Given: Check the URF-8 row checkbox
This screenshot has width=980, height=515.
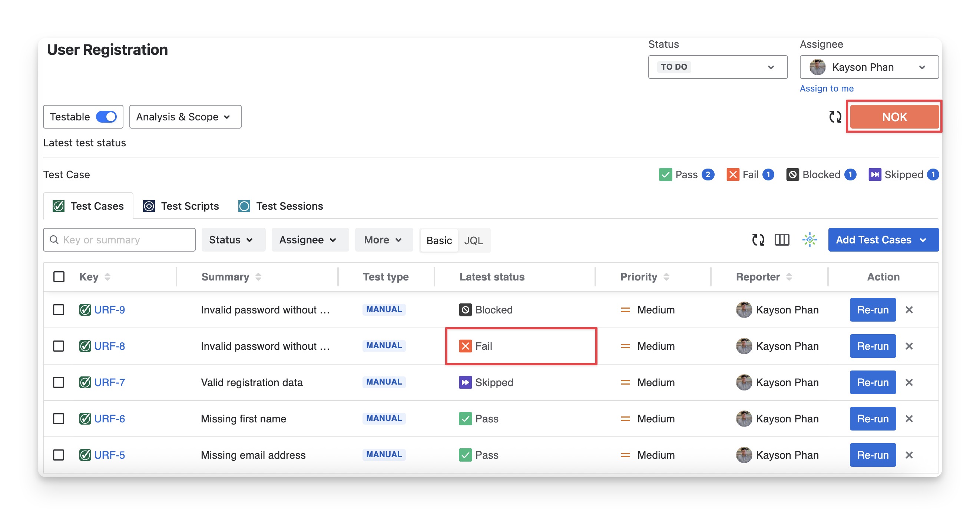Looking at the screenshot, I should (59, 346).
